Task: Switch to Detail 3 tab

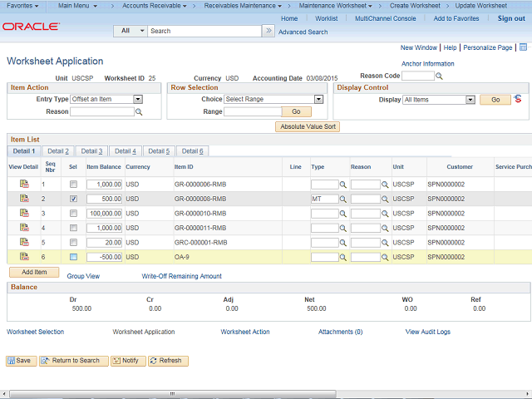Action: tap(91, 151)
